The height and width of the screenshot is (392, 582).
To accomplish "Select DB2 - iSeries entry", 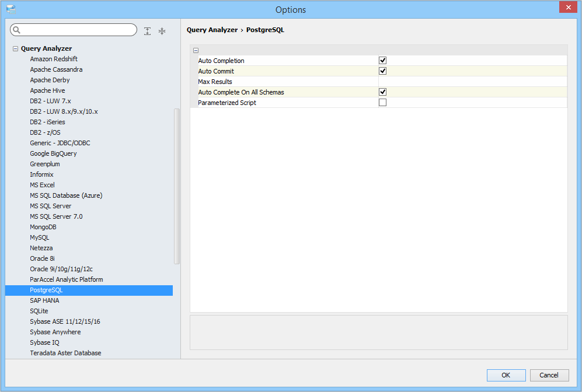I will pos(47,122).
